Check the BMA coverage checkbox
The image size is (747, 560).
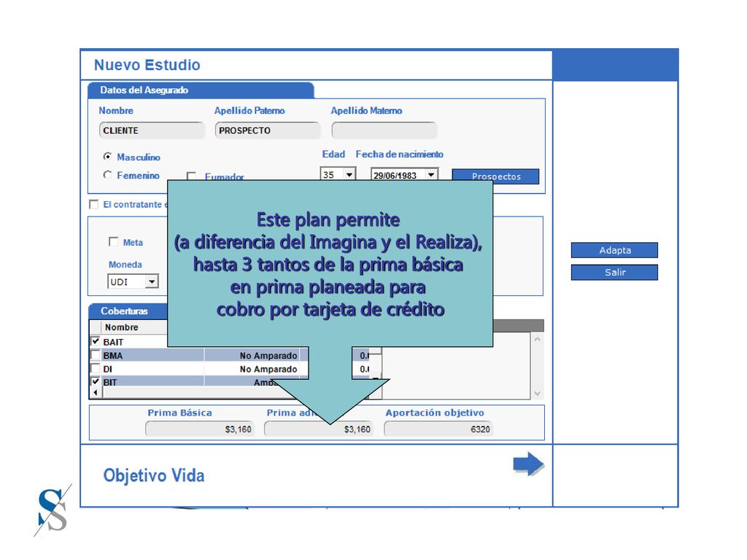pyautogui.click(x=96, y=355)
